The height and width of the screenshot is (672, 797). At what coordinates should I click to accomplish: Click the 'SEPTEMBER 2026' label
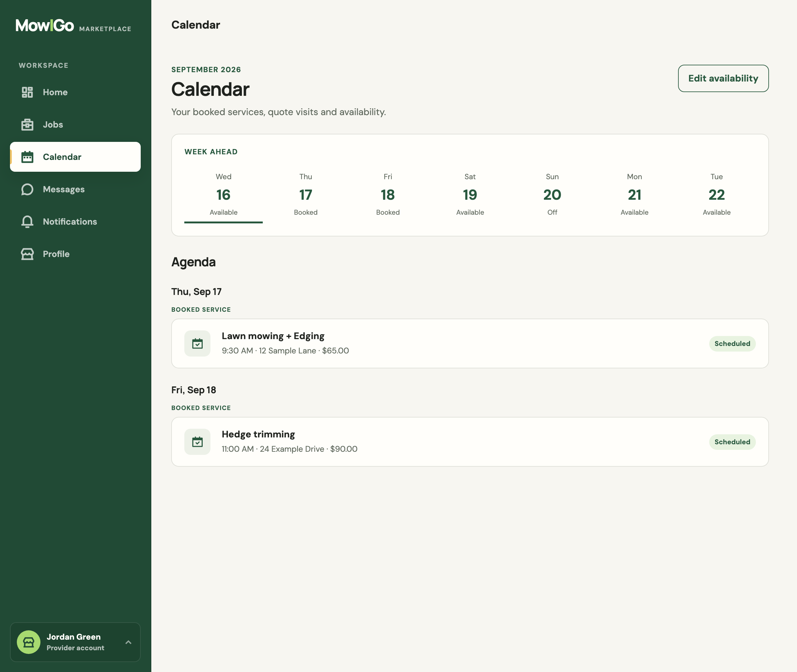coord(206,70)
